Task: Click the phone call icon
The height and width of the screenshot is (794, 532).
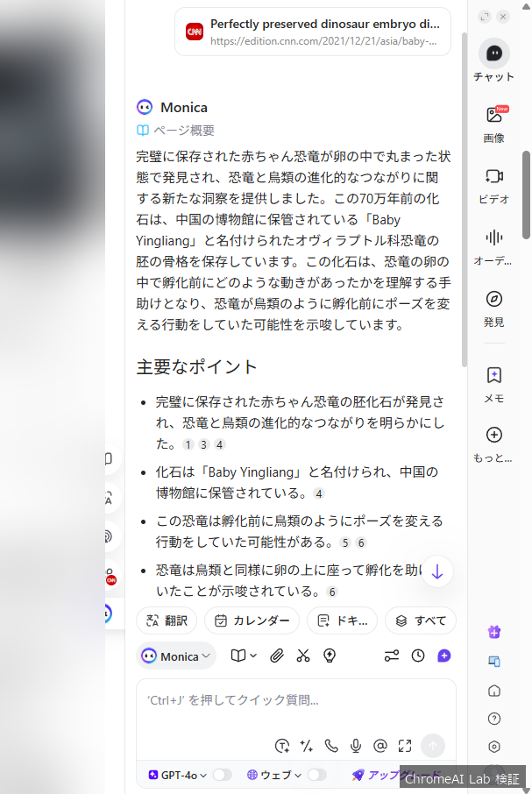Action: (x=331, y=746)
